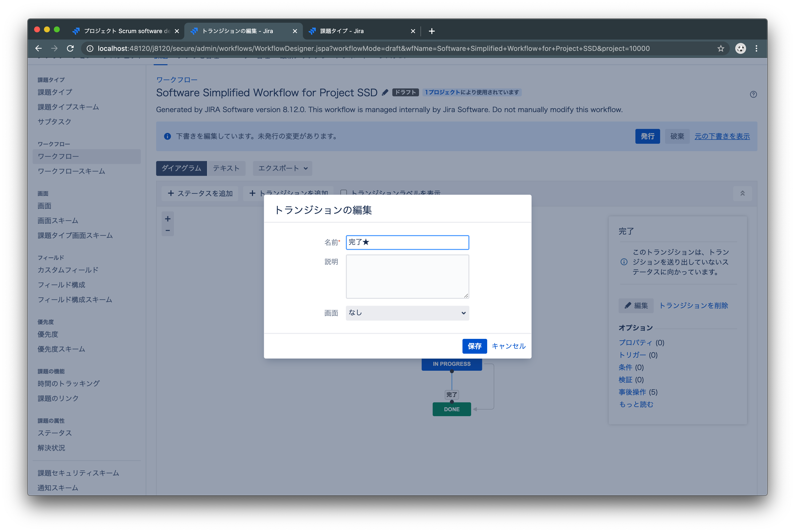Open ワークフロースキーム in sidebar
This screenshot has width=795, height=532.
[71, 171]
